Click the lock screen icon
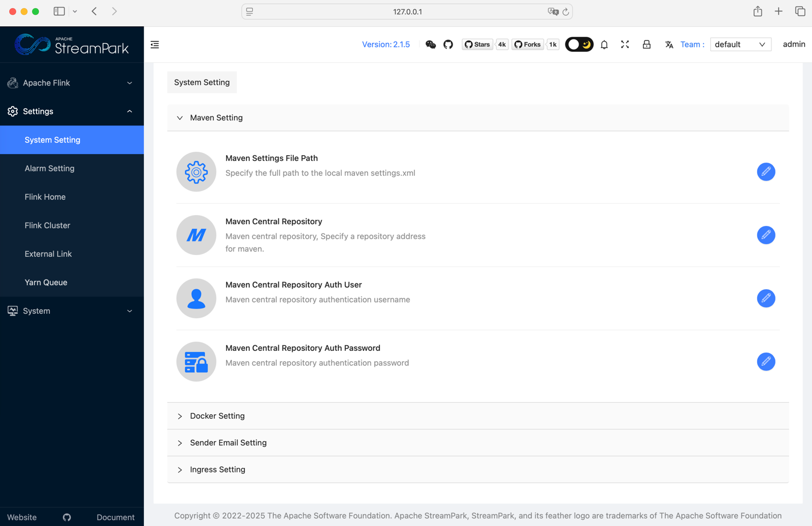Screen dimensions: 812x526 point(647,44)
